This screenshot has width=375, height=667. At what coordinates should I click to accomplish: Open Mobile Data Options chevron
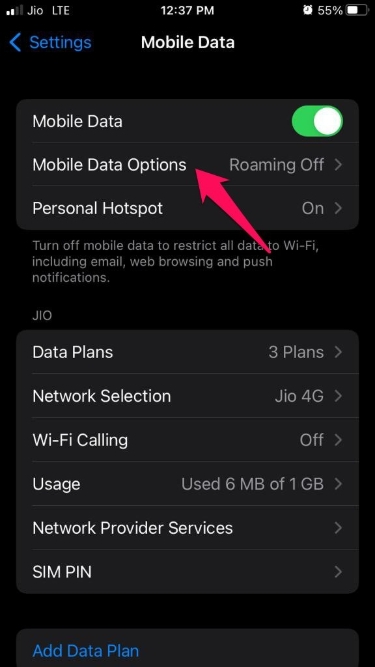click(338, 165)
